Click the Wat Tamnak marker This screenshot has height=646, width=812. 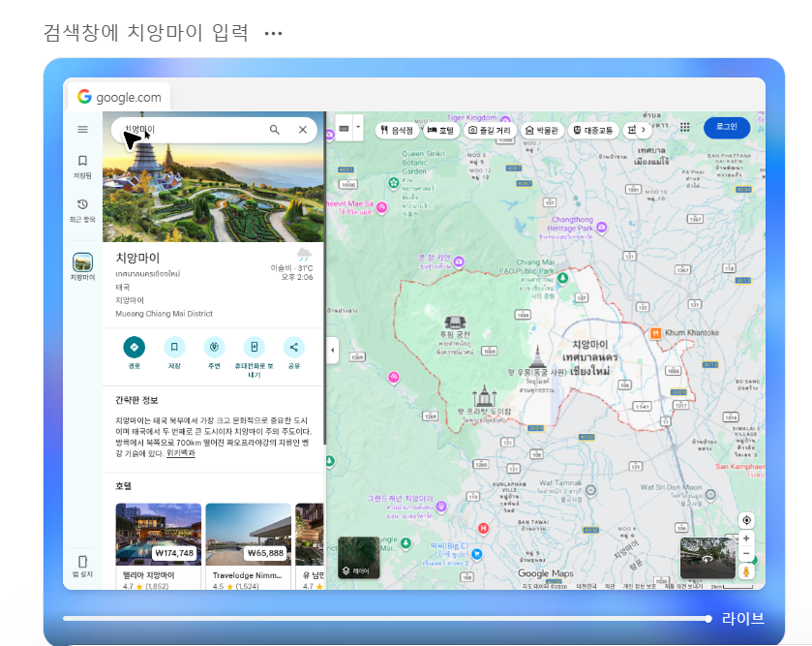click(x=591, y=489)
